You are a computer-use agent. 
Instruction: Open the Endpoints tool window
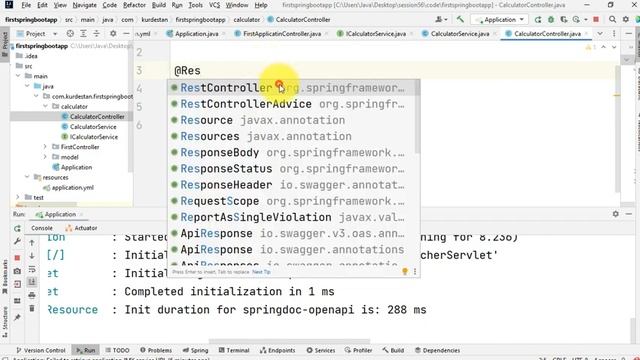pyautogui.click(x=278, y=350)
